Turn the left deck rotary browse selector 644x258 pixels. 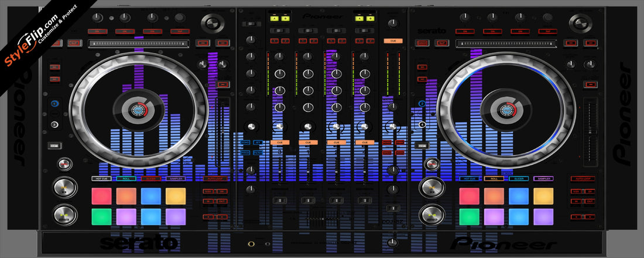point(213,23)
